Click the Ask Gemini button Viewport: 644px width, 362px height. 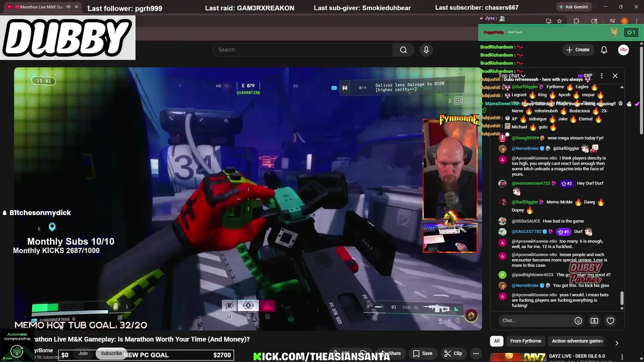[573, 7]
